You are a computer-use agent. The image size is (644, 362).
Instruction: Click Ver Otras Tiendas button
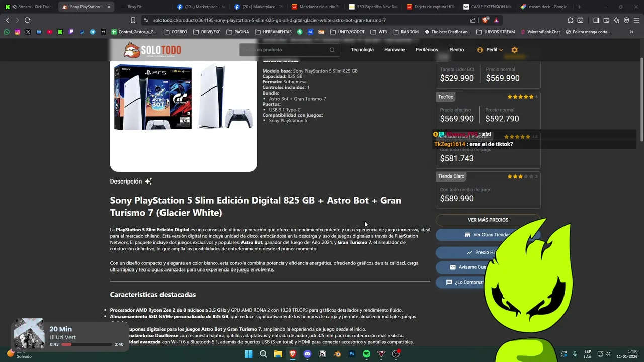pyautogui.click(x=488, y=235)
